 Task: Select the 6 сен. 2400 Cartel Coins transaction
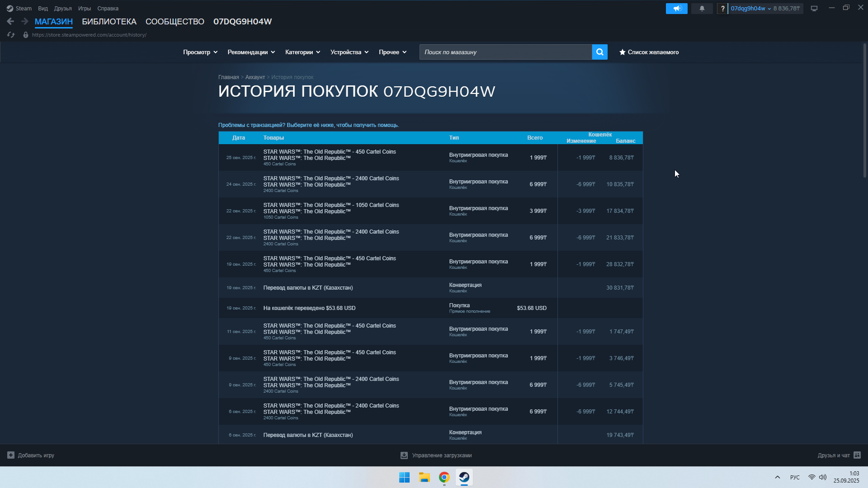click(x=430, y=412)
